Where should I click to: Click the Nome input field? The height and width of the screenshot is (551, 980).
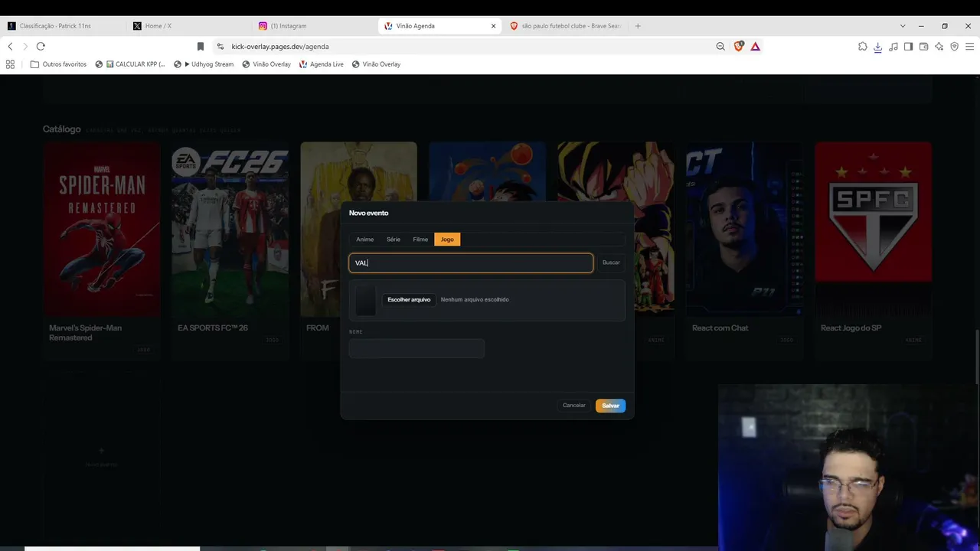tap(416, 349)
